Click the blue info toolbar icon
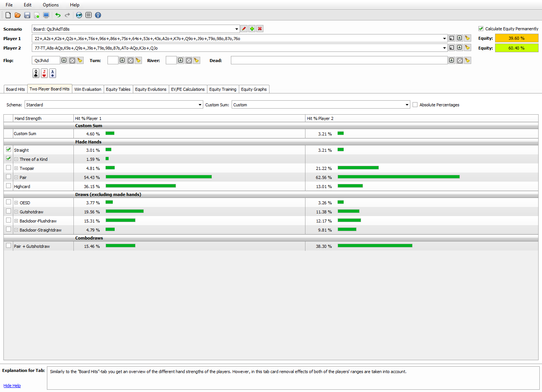542x392 pixels. click(x=98, y=15)
